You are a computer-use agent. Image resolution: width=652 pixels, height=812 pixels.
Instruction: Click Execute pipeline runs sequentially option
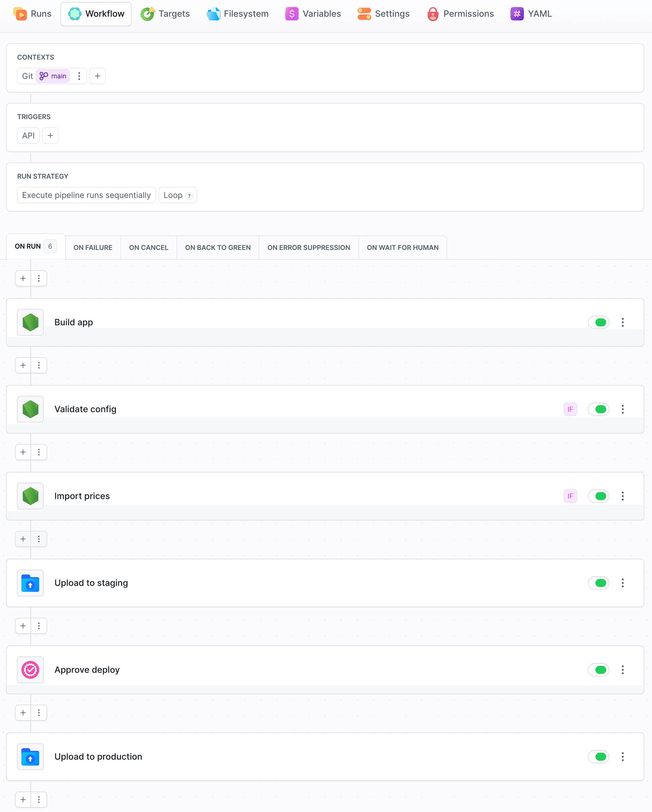pos(86,195)
